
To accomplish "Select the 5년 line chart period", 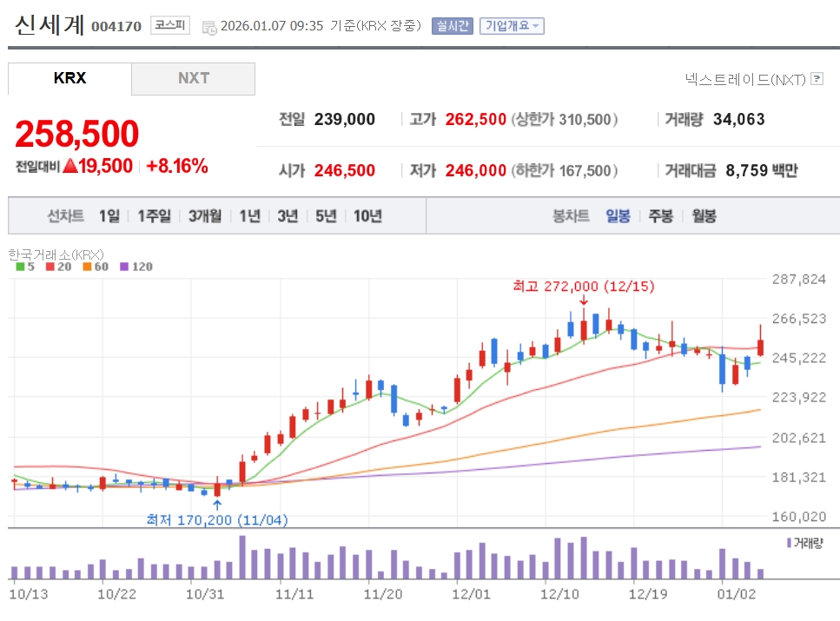I will (326, 216).
